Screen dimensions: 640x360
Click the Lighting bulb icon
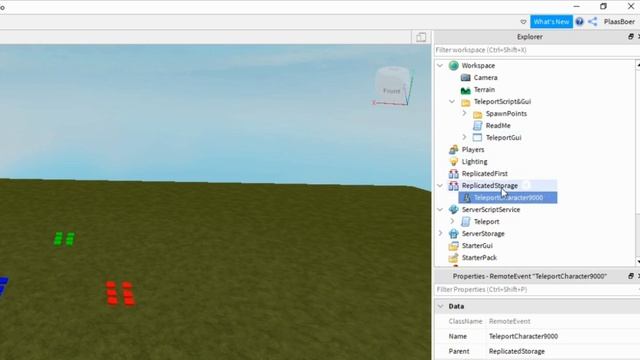[453, 162]
